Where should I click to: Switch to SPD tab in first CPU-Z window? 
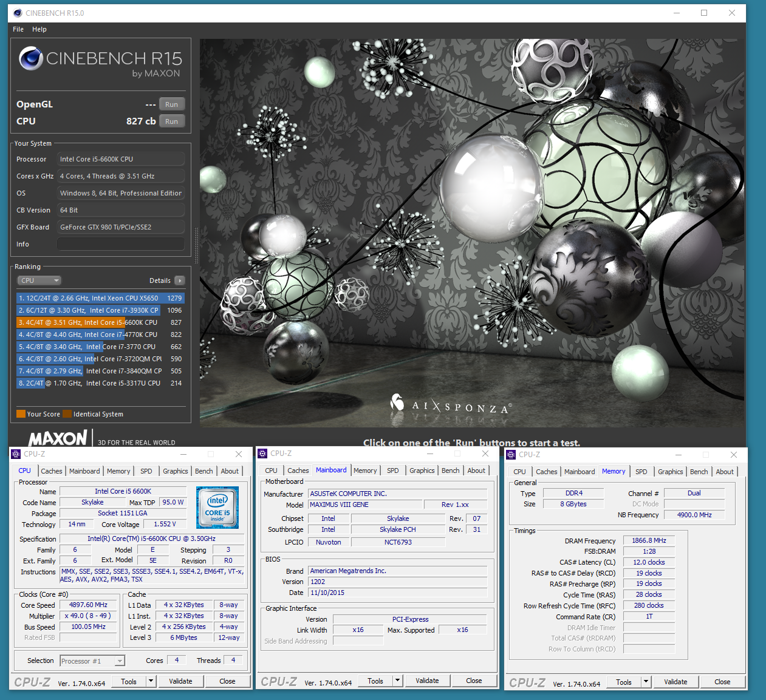(146, 471)
